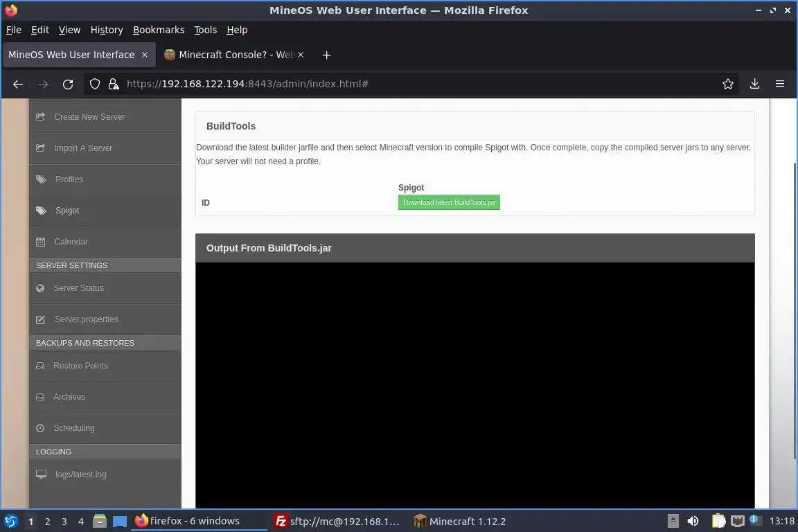Switch to workspace 2
Viewport: 798px width, 532px height.
click(47, 522)
